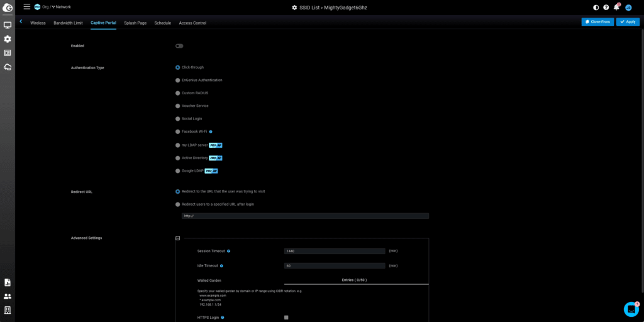The width and height of the screenshot is (644, 322).
Task: Select Voucher Service authentication type
Action: coord(177,106)
